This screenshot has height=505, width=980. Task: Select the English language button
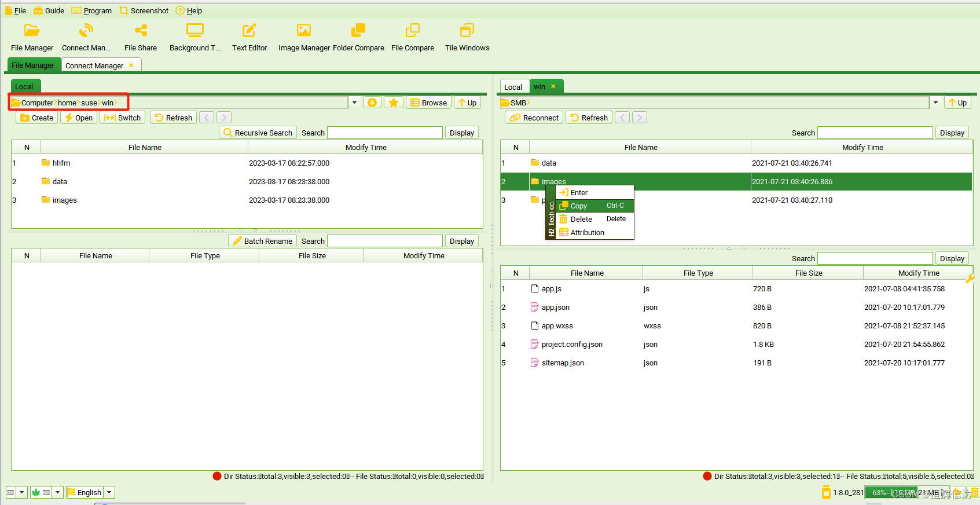85,492
